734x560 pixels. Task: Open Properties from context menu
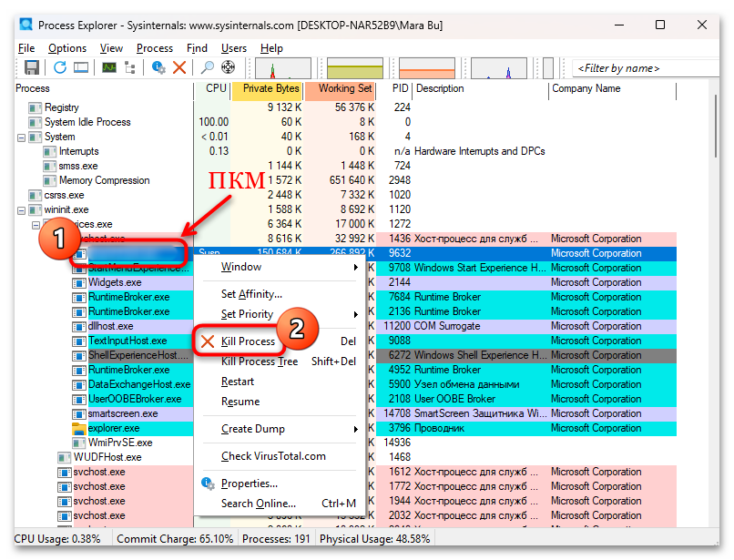tap(279, 484)
